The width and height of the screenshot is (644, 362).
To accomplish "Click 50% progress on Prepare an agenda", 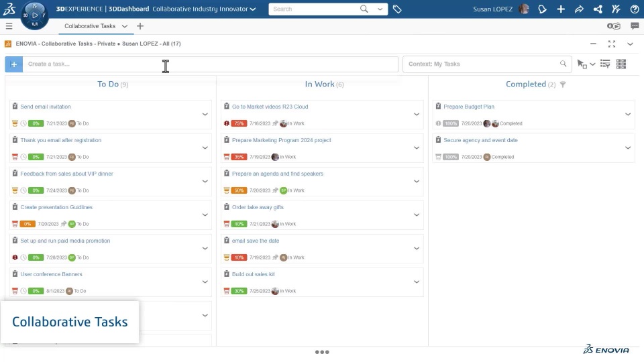I will pos(239,190).
